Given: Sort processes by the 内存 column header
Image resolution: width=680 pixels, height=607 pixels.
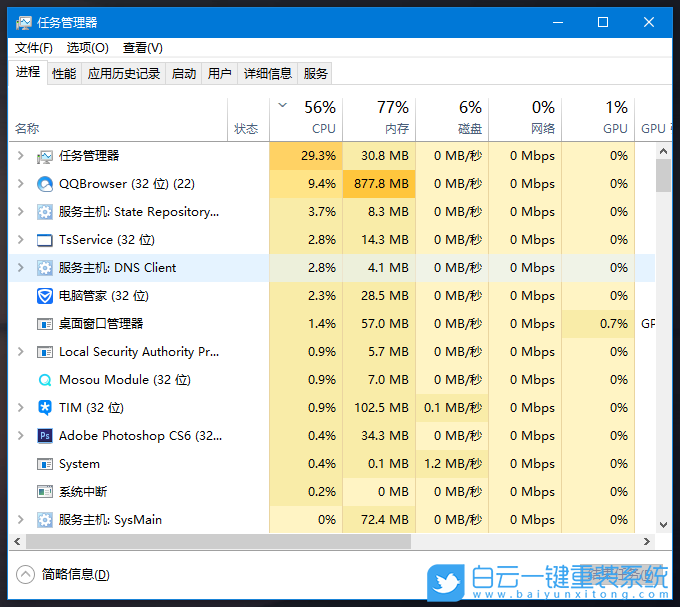Looking at the screenshot, I should click(x=379, y=119).
